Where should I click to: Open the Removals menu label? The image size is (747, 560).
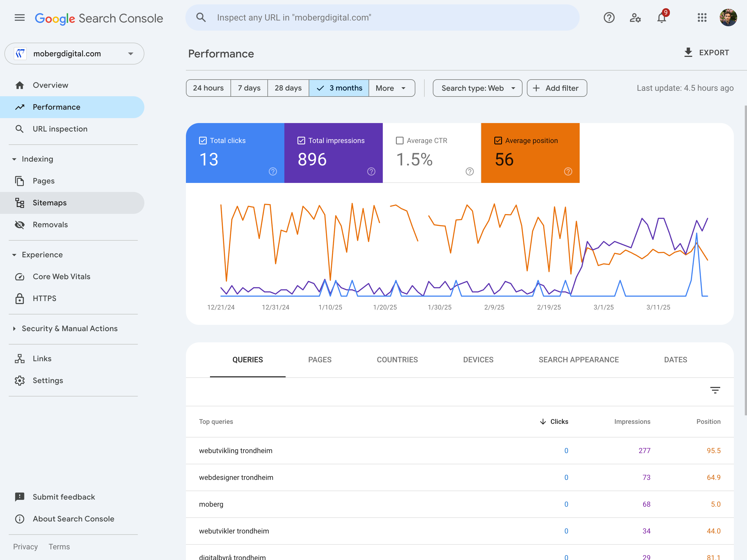coord(50,224)
